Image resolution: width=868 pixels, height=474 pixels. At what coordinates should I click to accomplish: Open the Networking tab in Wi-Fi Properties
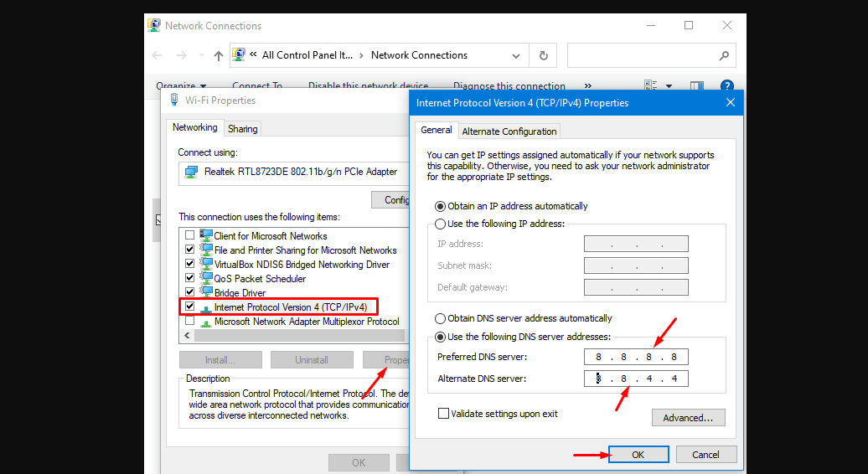[195, 127]
